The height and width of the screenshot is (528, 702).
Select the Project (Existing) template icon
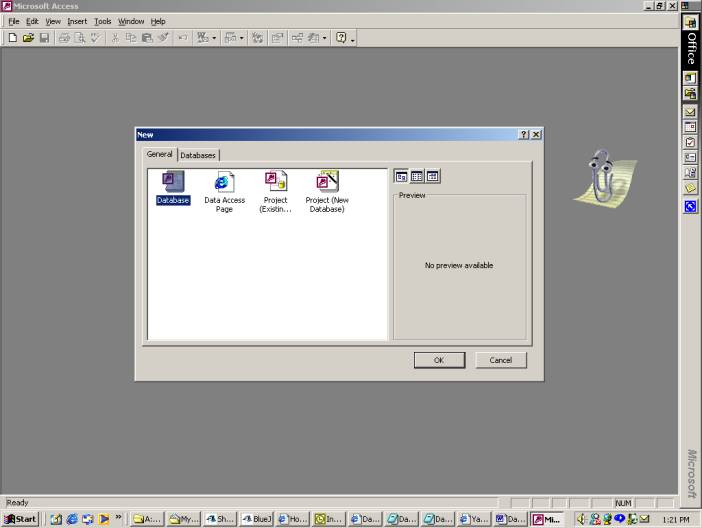click(x=275, y=192)
